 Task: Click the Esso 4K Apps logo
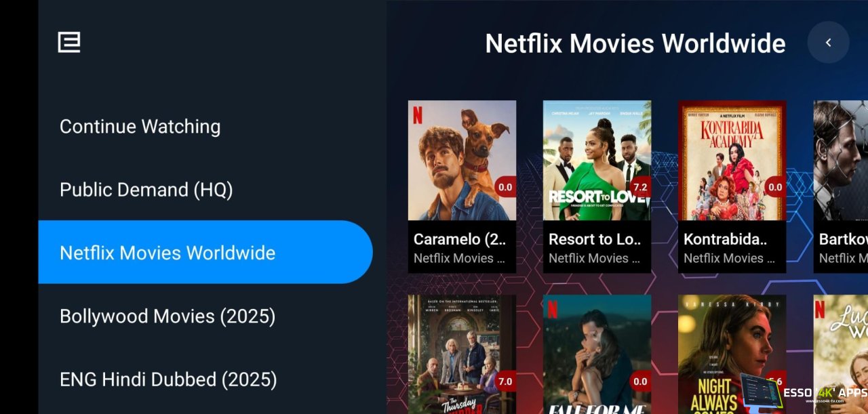click(x=824, y=394)
